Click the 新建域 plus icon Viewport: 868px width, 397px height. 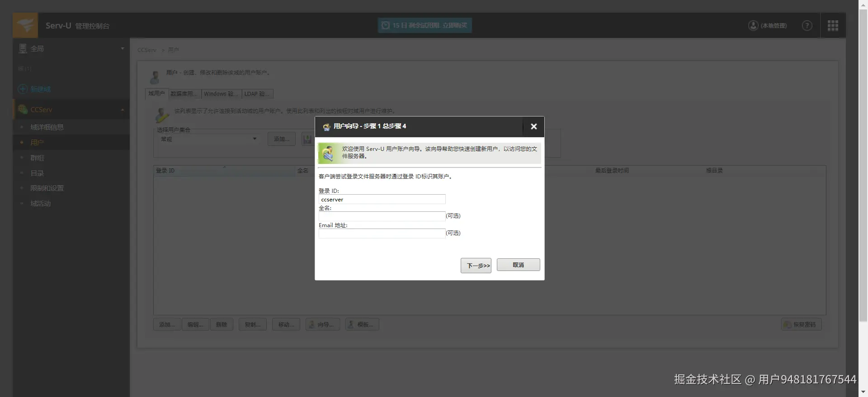(x=23, y=89)
